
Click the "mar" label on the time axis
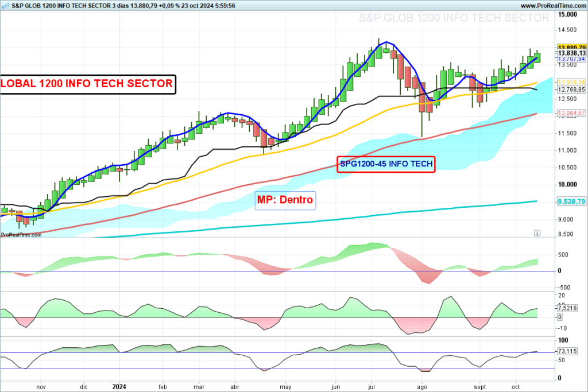[199, 387]
